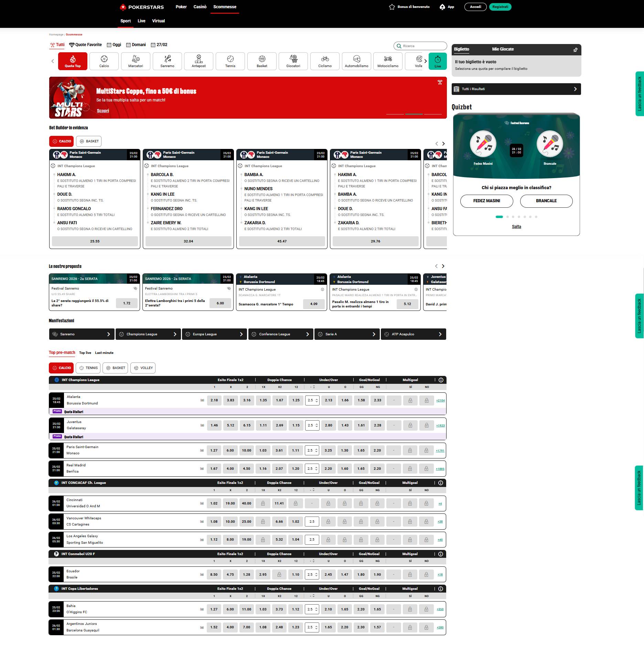Pin the betslip with pin icon
644x650 pixels.
click(x=575, y=50)
